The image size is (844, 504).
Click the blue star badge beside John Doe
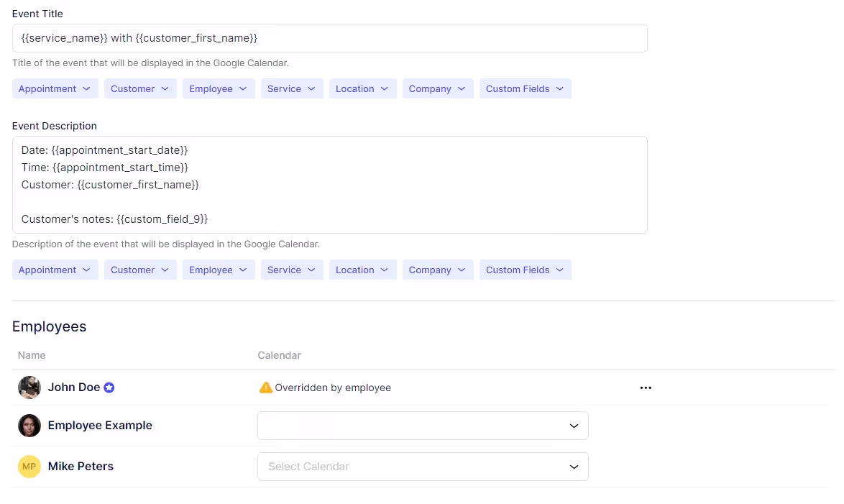tap(109, 388)
